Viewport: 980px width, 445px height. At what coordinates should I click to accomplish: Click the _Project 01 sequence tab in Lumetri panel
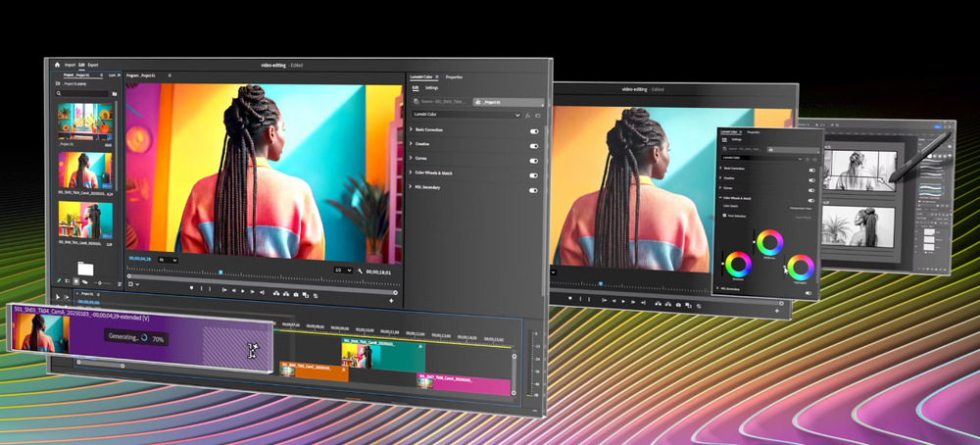[508, 101]
